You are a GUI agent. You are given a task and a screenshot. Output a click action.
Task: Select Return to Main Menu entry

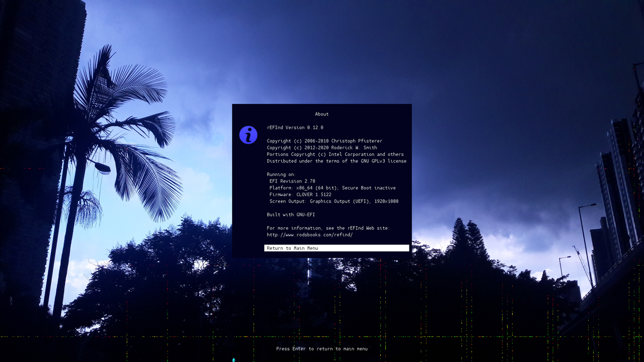pyautogui.click(x=337, y=248)
